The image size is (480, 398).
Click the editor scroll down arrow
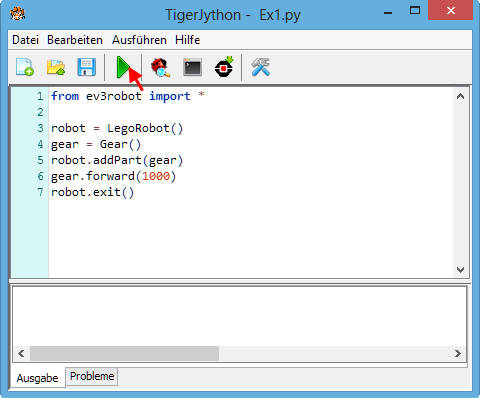tap(461, 269)
